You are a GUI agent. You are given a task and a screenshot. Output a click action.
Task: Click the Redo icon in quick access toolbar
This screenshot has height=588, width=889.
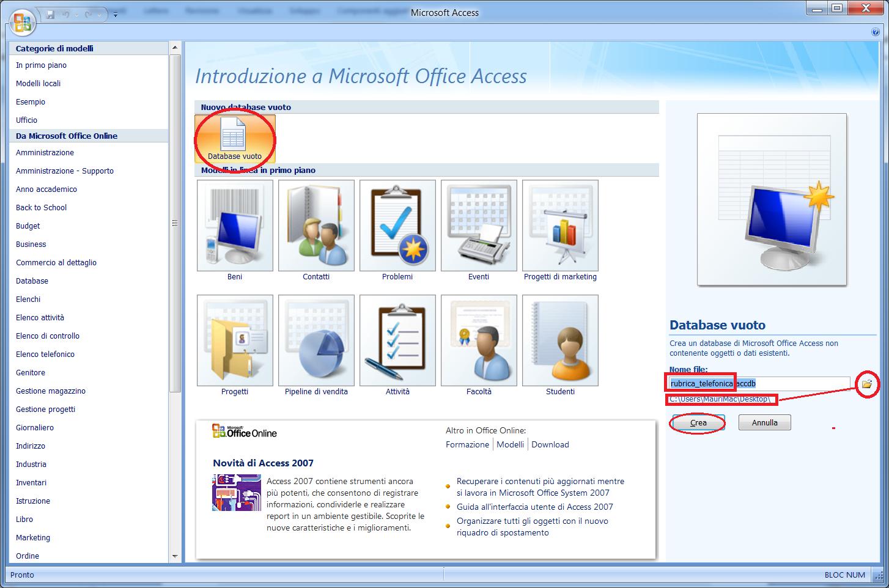click(x=89, y=14)
